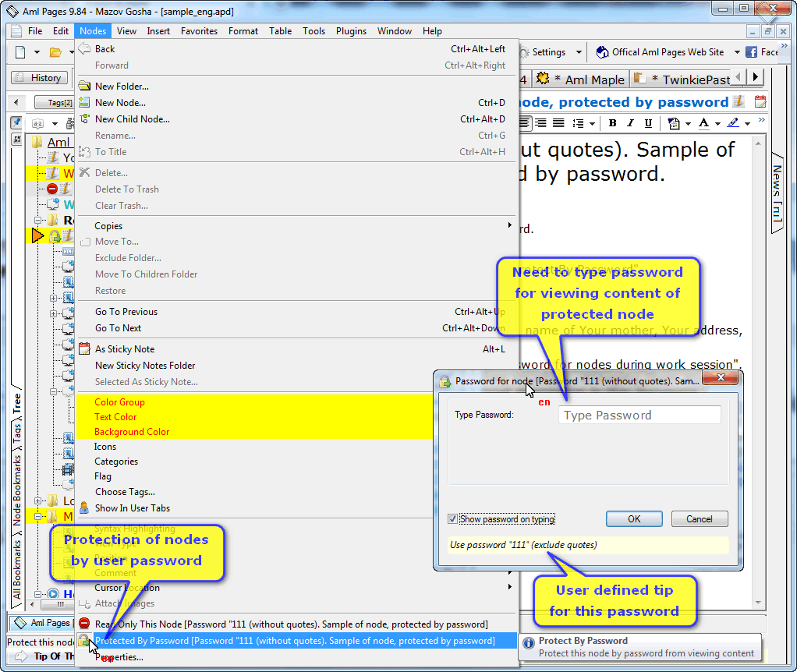Click the info icon in Protect By Password tooltip
Screen dimensions: 797x672
529,643
